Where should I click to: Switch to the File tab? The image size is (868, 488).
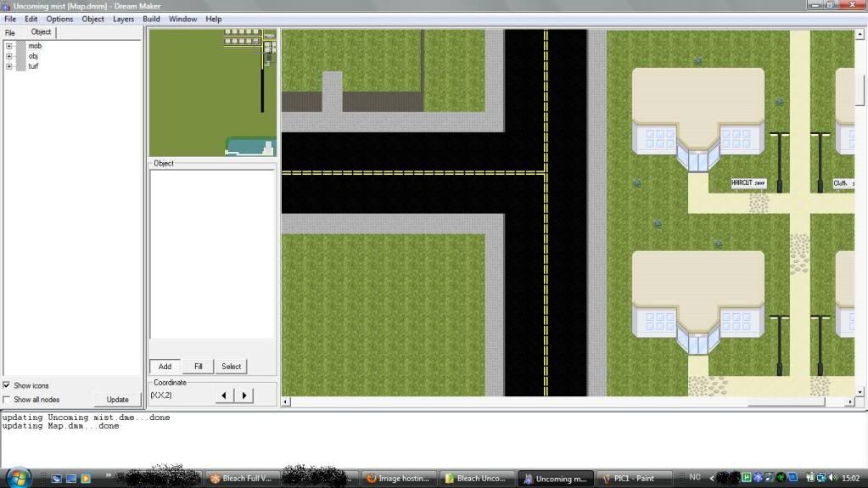pyautogui.click(x=10, y=32)
